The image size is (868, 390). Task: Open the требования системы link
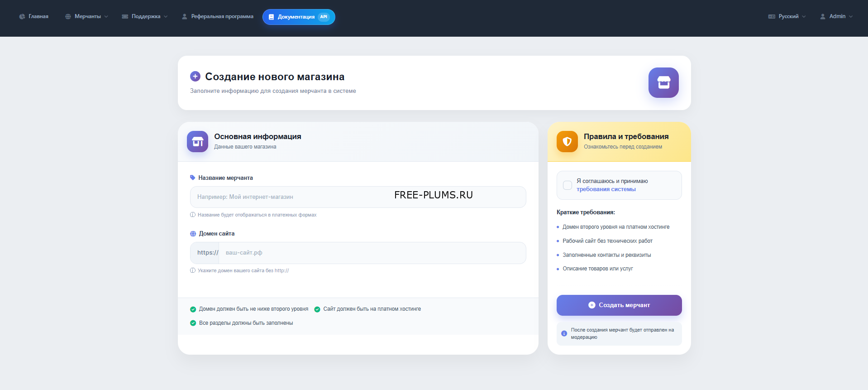pyautogui.click(x=606, y=189)
